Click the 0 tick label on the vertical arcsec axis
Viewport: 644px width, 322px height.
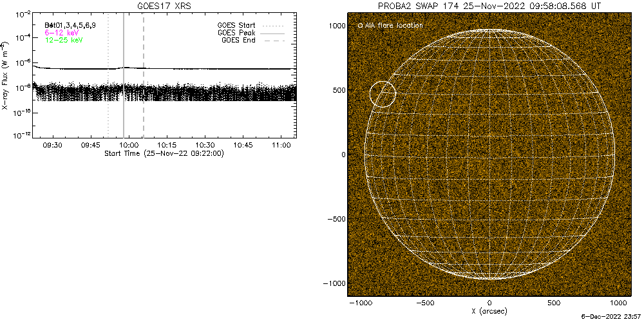[342, 155]
